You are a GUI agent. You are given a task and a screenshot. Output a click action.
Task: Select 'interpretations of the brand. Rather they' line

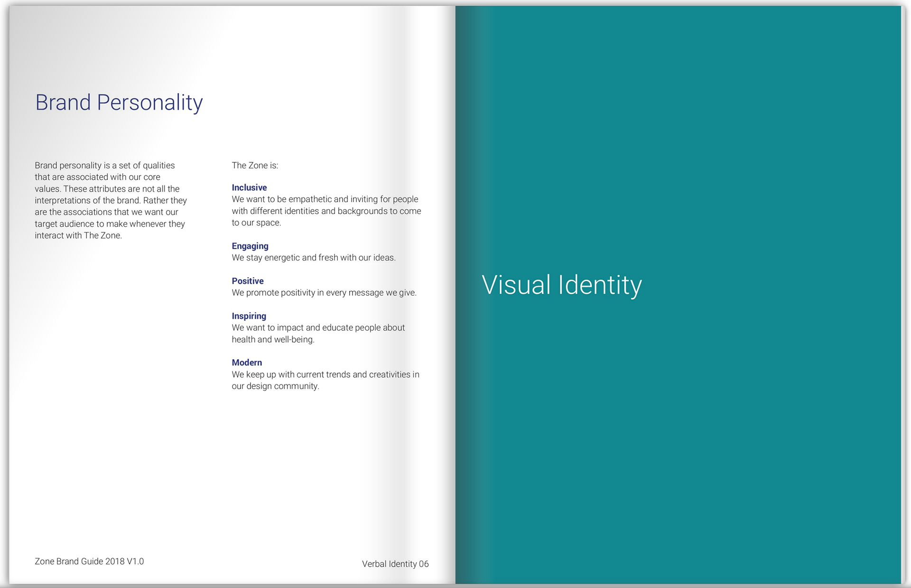pos(111,200)
